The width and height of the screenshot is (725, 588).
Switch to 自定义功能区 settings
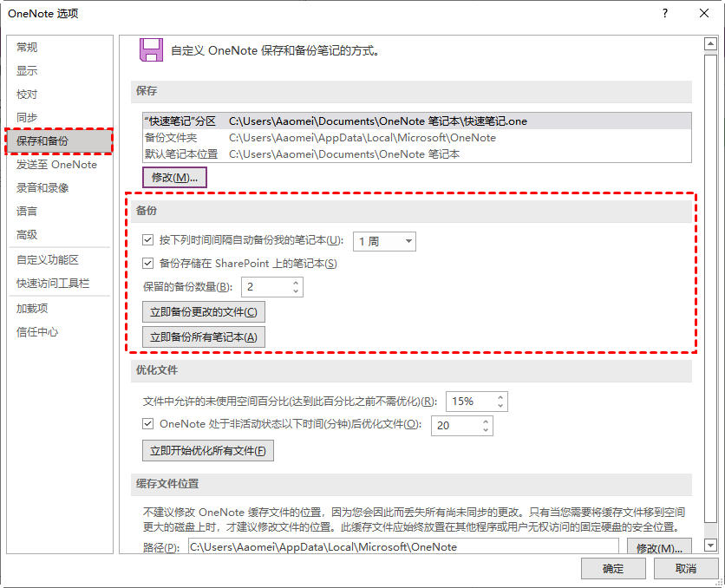[x=48, y=260]
